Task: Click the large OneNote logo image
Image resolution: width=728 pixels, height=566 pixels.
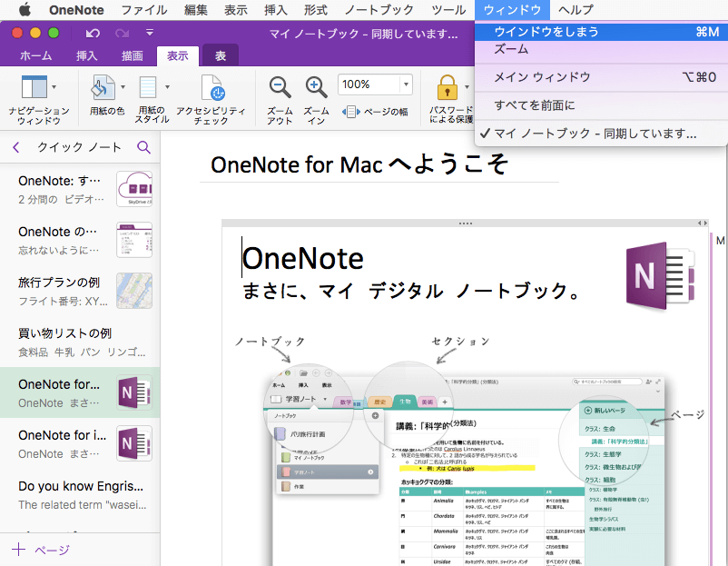Action: pyautogui.click(x=660, y=275)
